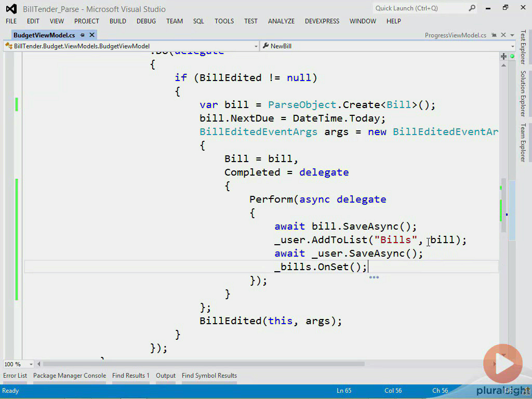Open the TOOLS menu
The height and width of the screenshot is (399, 532).
coord(224,21)
